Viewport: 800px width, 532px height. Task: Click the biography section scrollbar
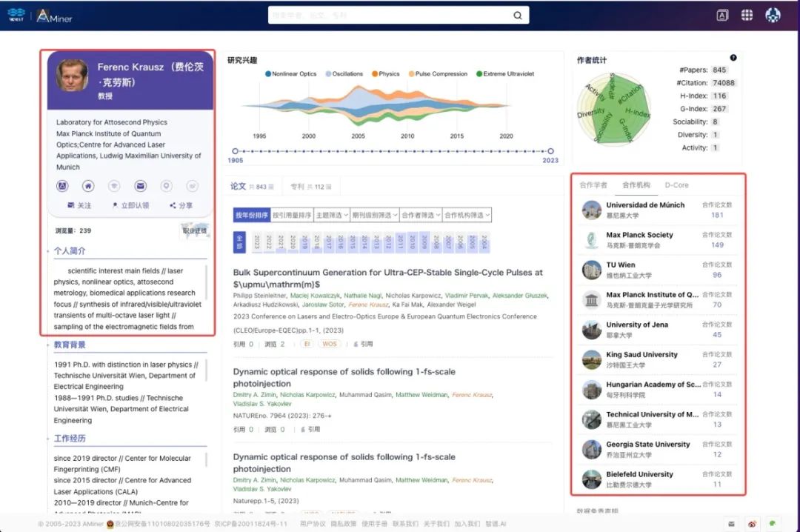tap(207, 282)
